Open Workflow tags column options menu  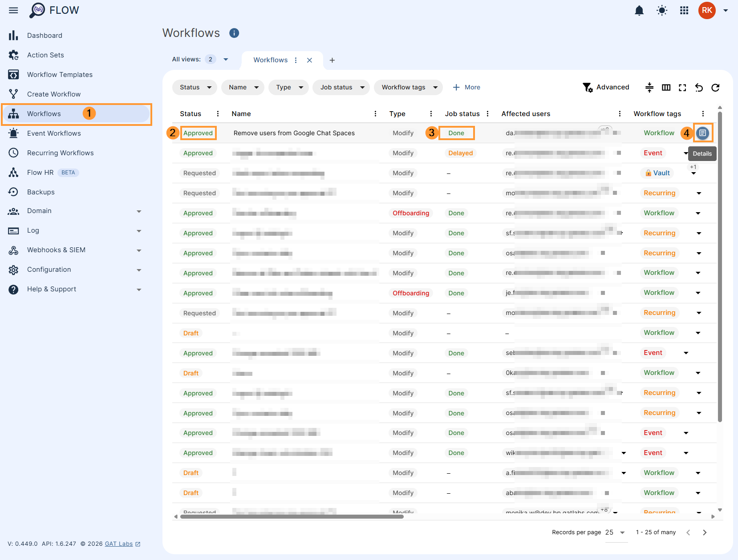703,114
